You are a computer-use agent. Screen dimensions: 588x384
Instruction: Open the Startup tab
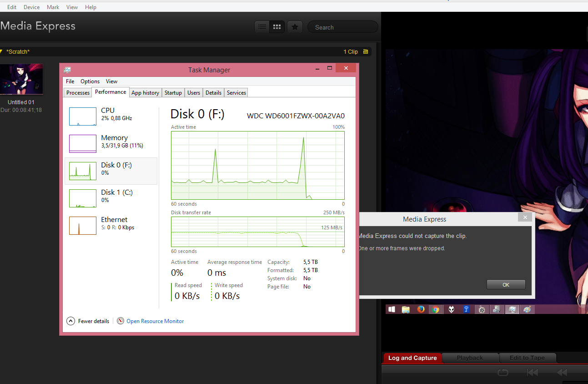pos(173,93)
